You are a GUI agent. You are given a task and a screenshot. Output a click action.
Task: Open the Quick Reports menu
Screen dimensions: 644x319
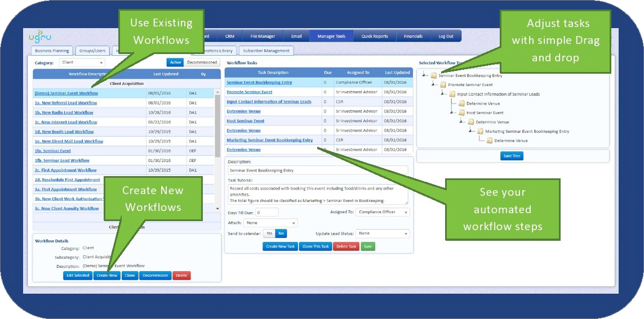point(375,36)
